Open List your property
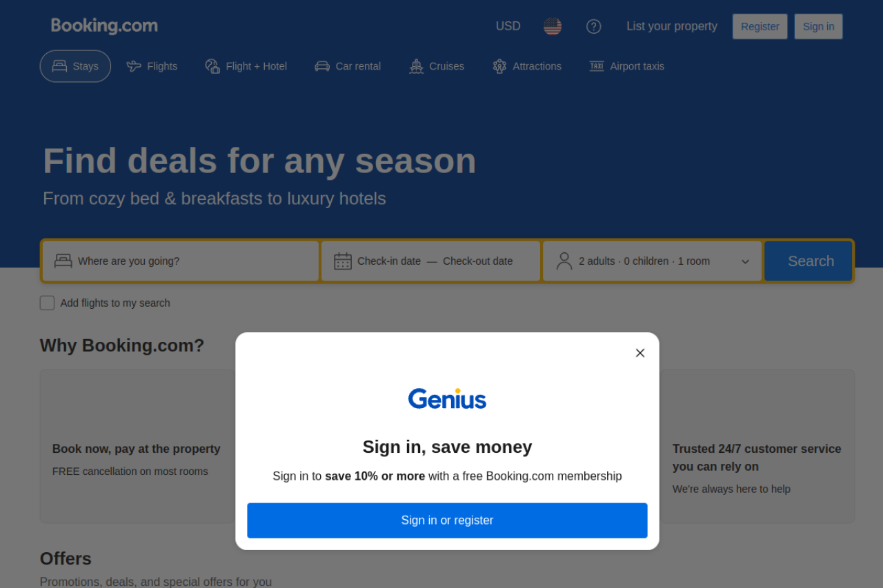This screenshot has width=883, height=588. coord(671,26)
